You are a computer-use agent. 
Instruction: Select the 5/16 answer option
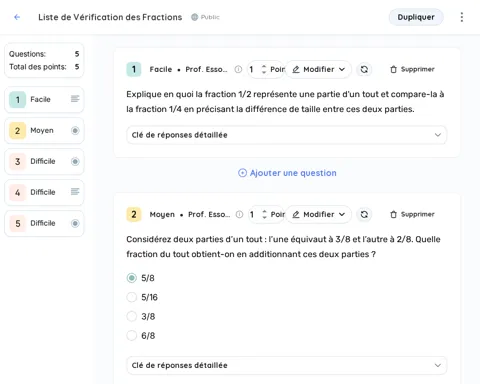[x=132, y=297]
